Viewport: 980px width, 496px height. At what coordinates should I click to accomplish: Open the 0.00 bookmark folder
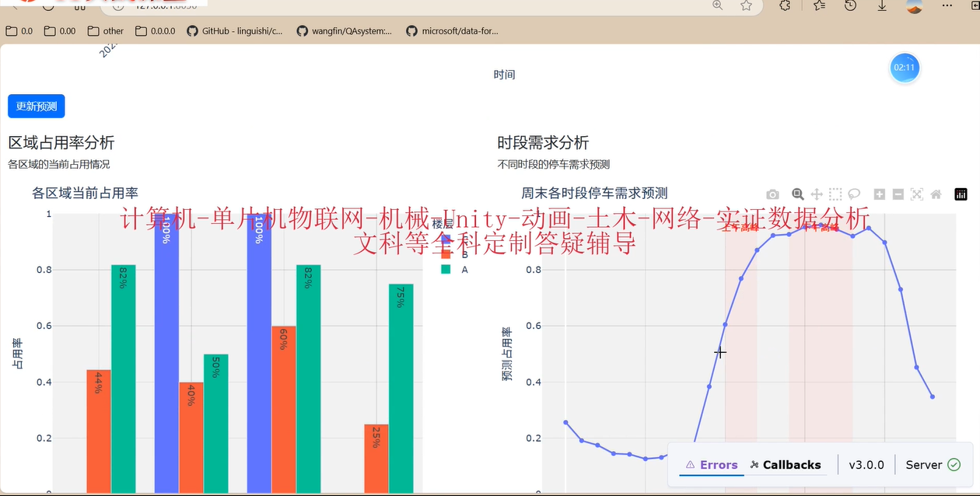click(60, 31)
